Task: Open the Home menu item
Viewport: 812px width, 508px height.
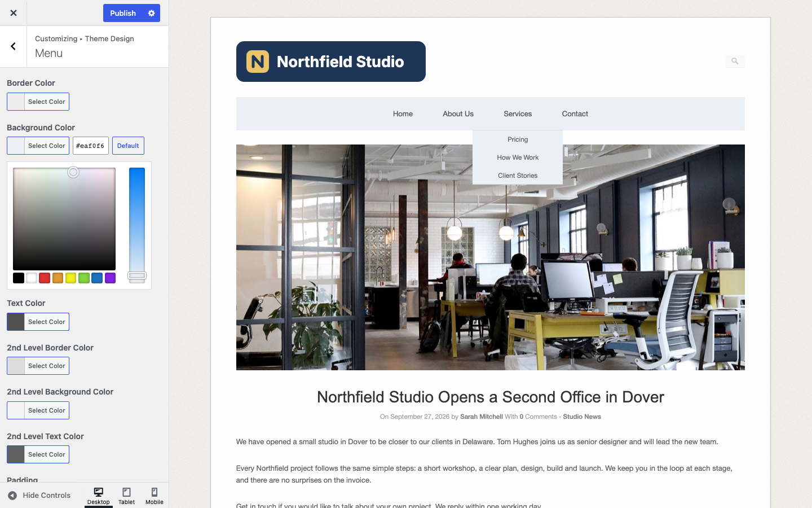Action: point(403,114)
